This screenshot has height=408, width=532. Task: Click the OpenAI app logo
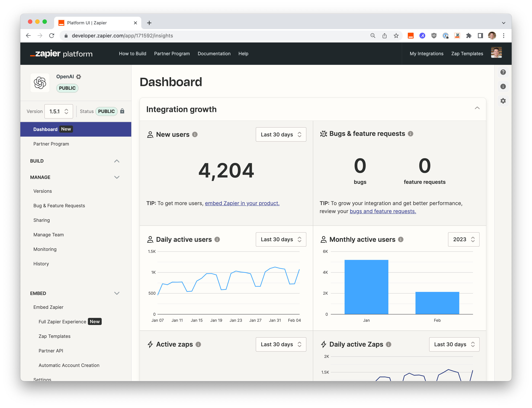point(40,83)
